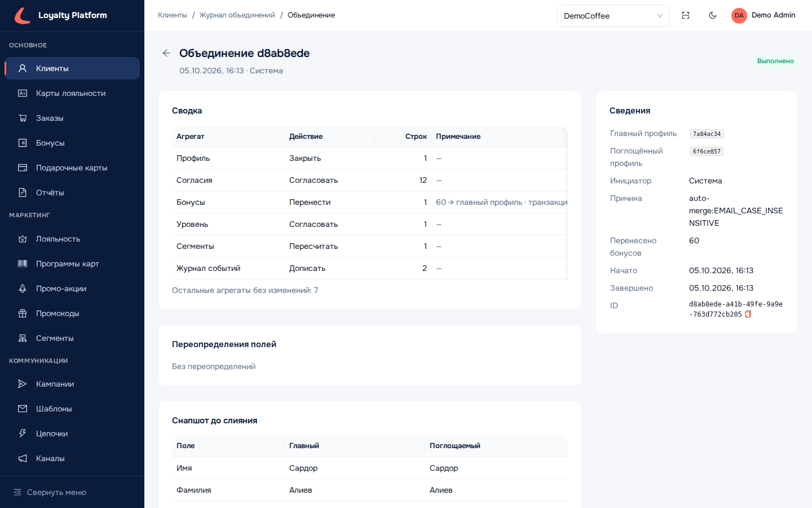Open Кампании communications section
This screenshot has width=812, height=508.
(x=72, y=384)
